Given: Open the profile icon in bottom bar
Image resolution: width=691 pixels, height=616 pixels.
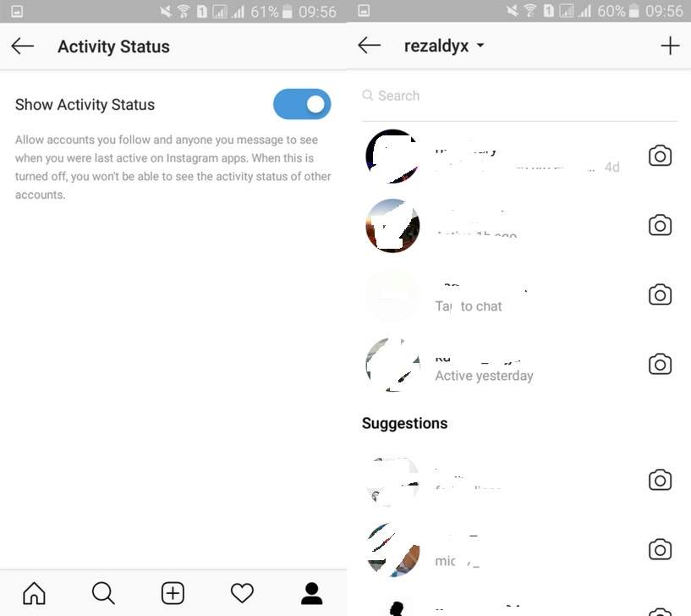Looking at the screenshot, I should [x=311, y=593].
